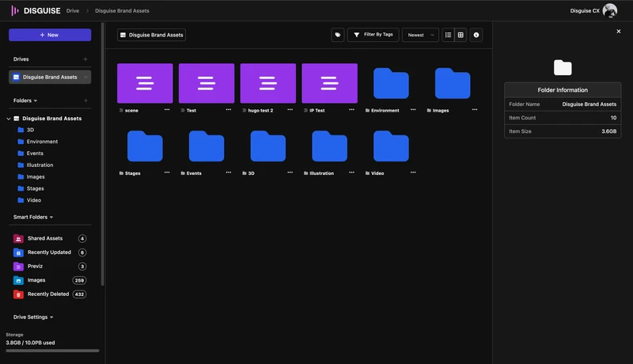The image size is (633, 364).
Task: Open options menu for scene item
Action: pyautogui.click(x=167, y=110)
